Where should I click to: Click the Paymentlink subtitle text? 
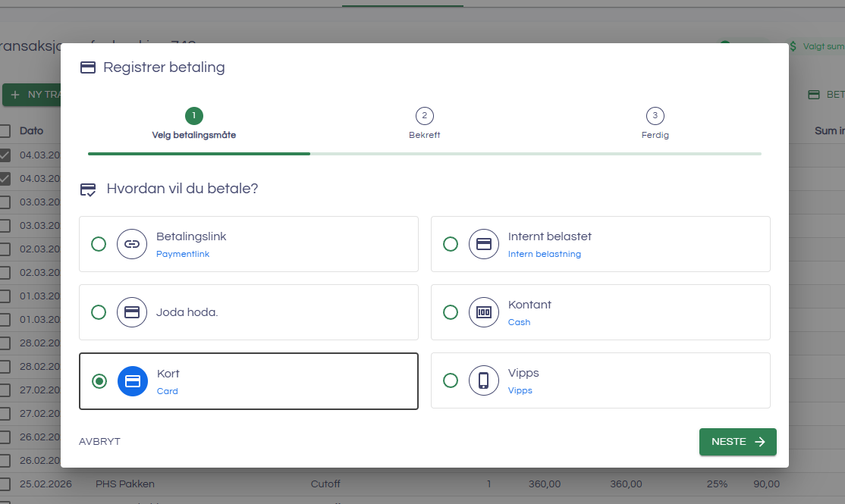(x=183, y=255)
